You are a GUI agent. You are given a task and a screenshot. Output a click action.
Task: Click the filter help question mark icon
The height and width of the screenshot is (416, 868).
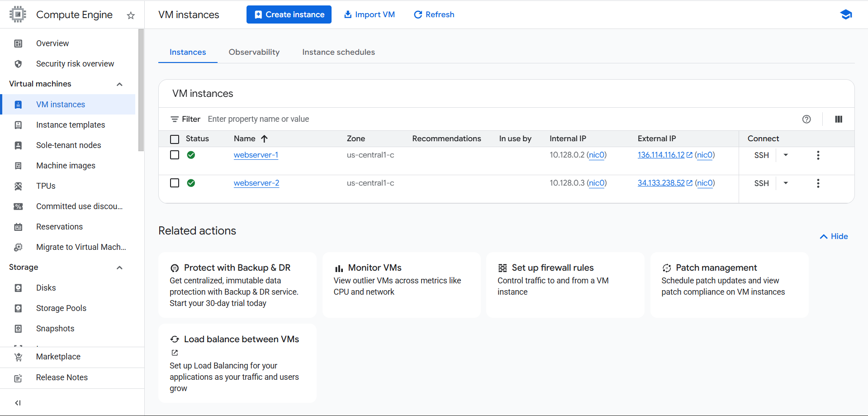coord(806,119)
